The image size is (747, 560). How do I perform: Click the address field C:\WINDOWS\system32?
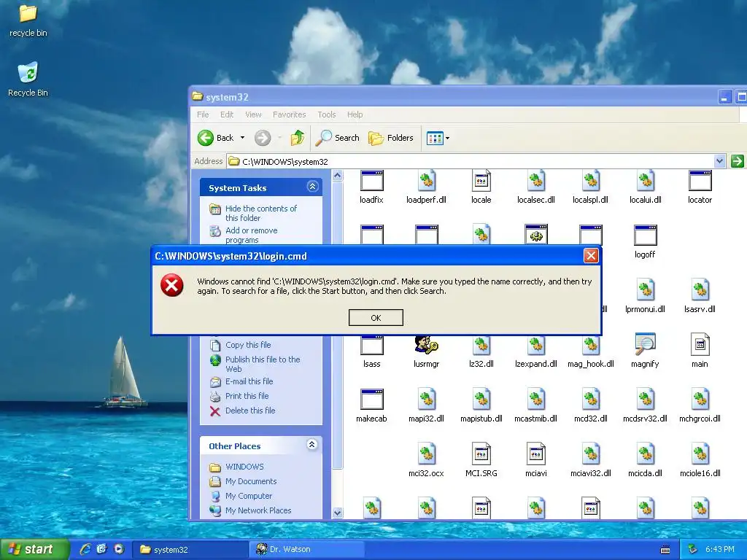(471, 161)
